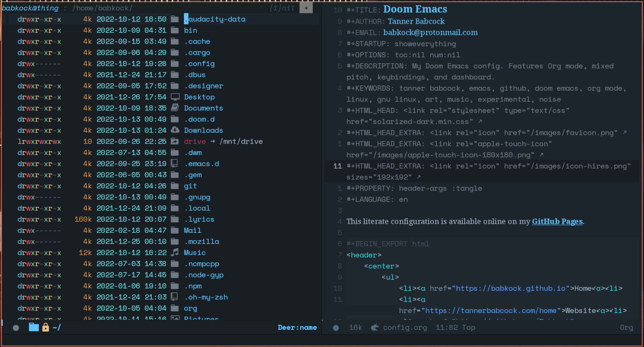
Task: Click the lock icon in the left modeline
Action: 46,328
